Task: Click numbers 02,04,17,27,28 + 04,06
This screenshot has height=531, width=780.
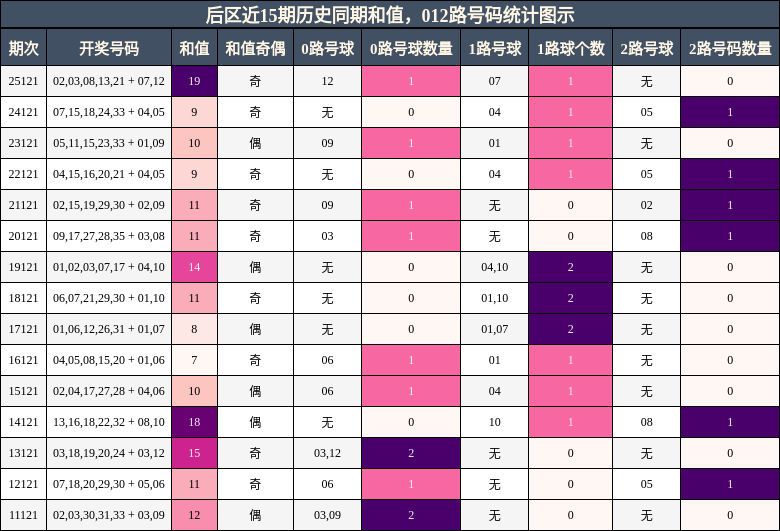Action: (109, 391)
